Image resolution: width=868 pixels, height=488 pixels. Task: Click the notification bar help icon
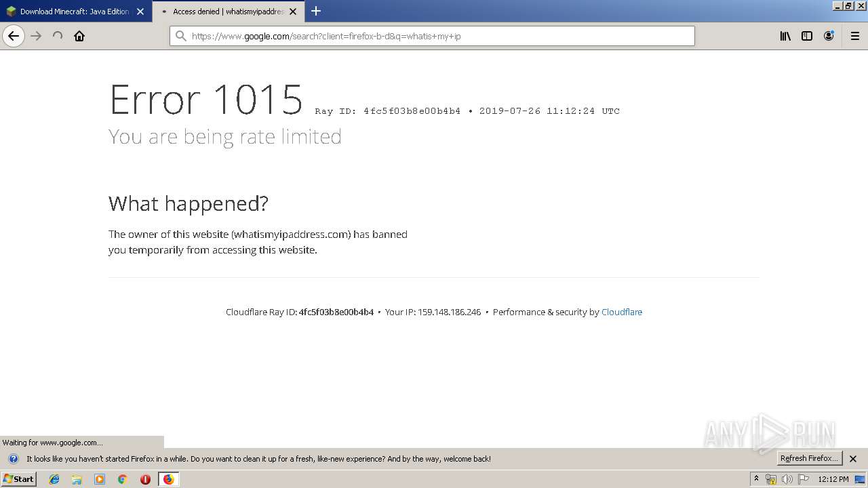pyautogui.click(x=13, y=459)
